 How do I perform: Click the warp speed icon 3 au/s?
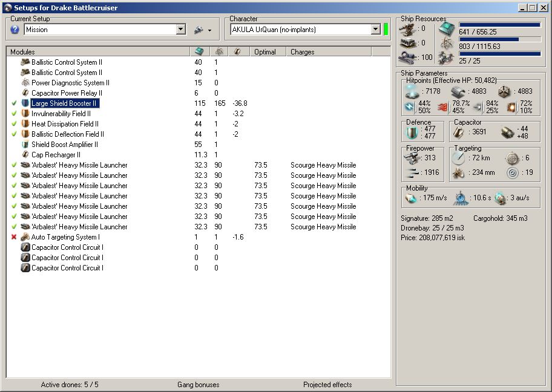coord(500,198)
